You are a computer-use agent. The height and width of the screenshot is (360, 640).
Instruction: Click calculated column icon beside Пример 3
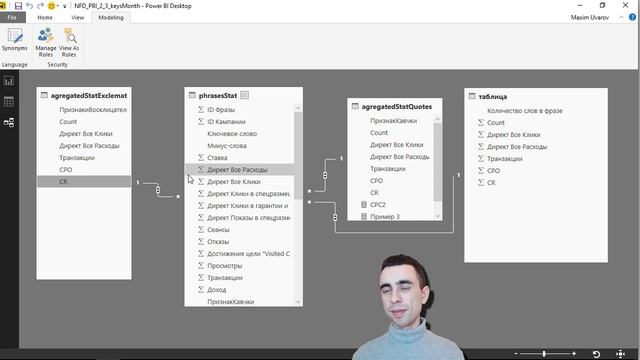coord(364,216)
